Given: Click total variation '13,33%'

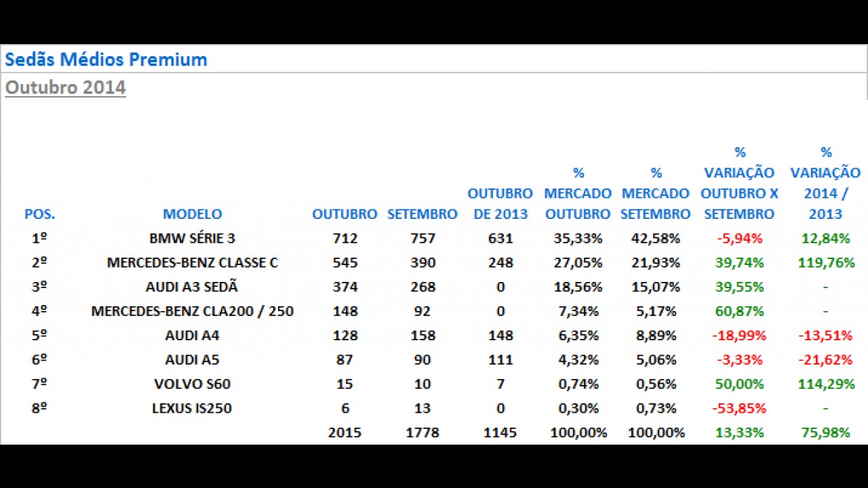Looking at the screenshot, I should [739, 433].
